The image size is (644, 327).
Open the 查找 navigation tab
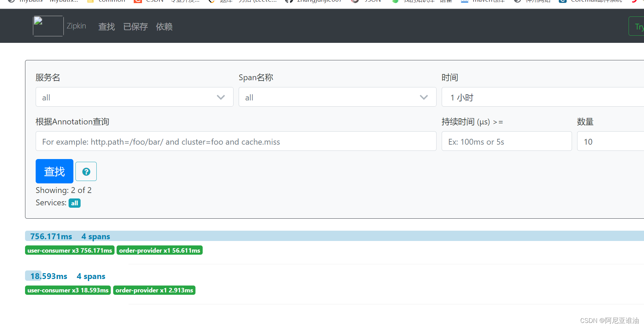point(107,26)
